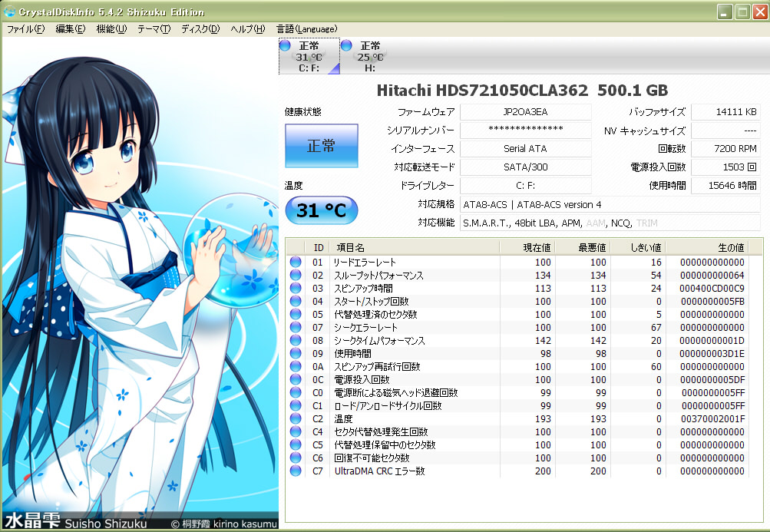The width and height of the screenshot is (770, 532).
Task: Click the 項目名 column header
Action: (415, 248)
